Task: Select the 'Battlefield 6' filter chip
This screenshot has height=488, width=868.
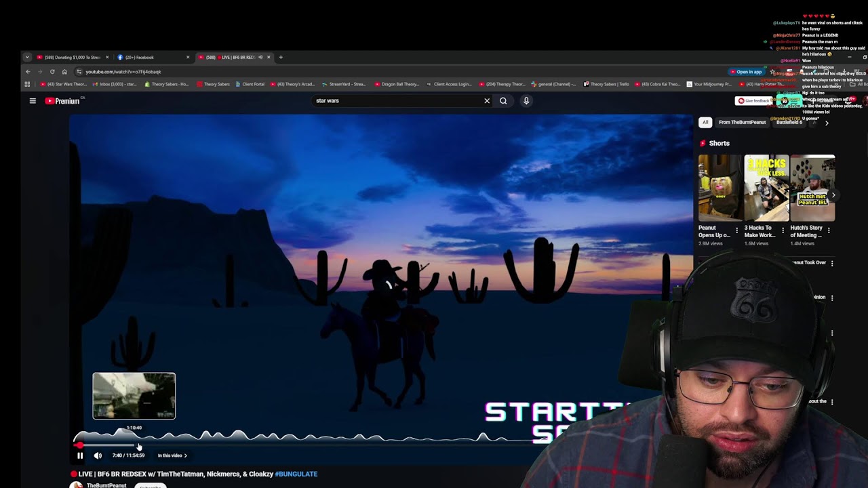Action: click(789, 123)
